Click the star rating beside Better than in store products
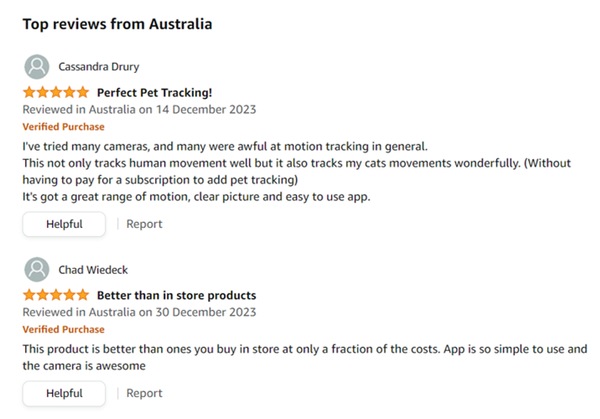Viewport: 600px width, 419px height. pyautogui.click(x=56, y=295)
